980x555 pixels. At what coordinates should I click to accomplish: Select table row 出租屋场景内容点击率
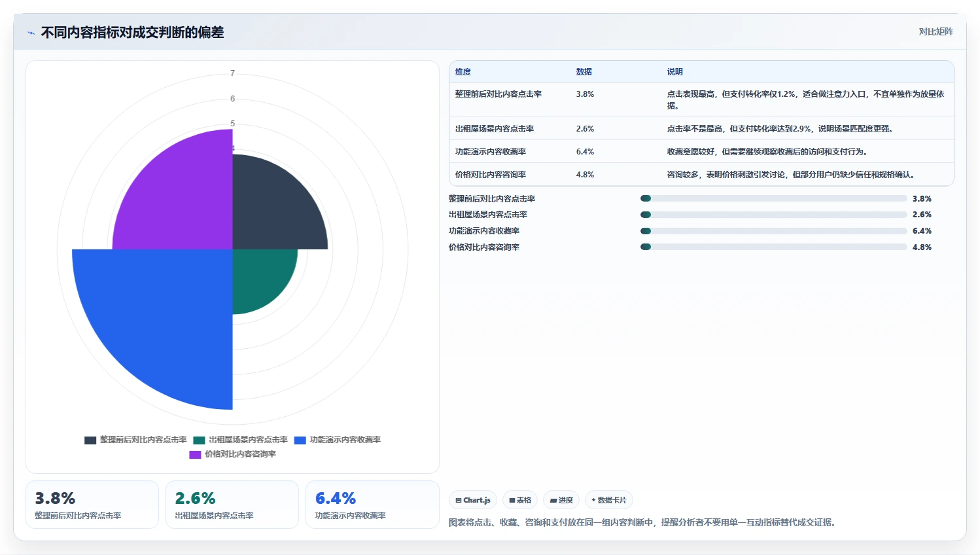point(701,129)
